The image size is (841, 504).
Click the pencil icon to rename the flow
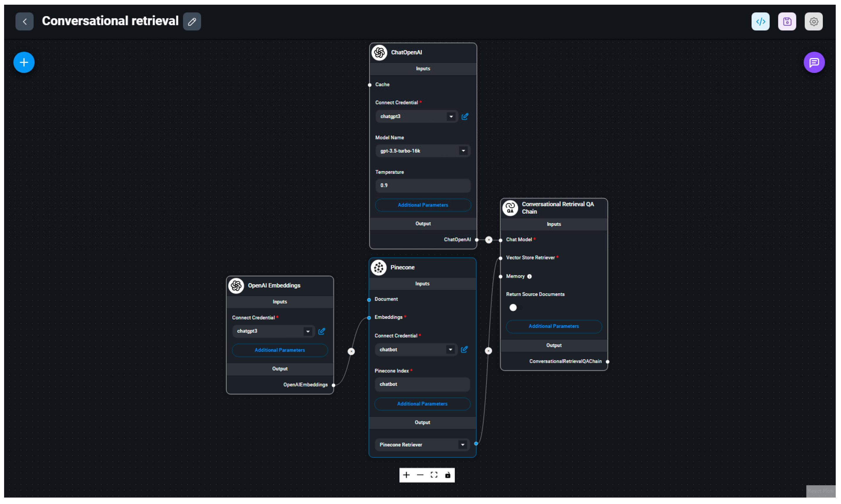pyautogui.click(x=192, y=21)
